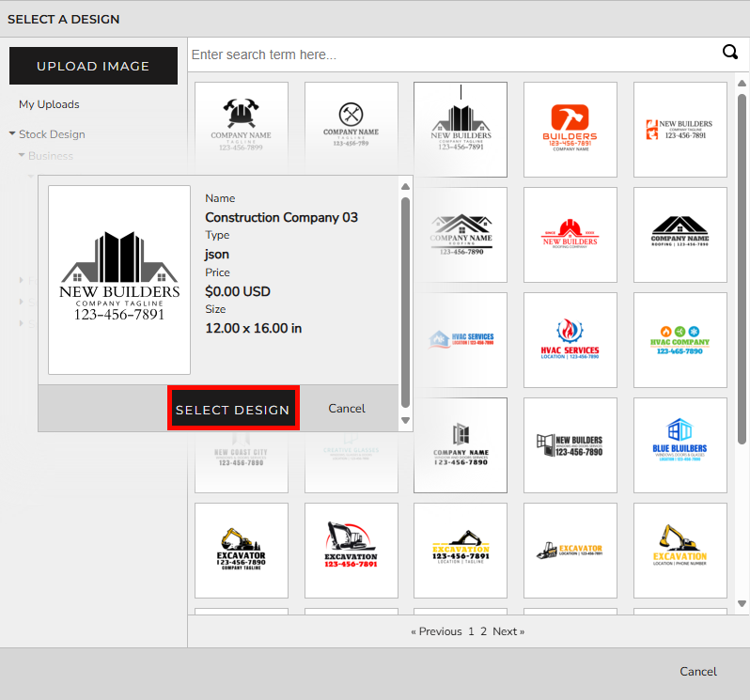Choose the red flame HVAC Services logo

[x=570, y=339]
